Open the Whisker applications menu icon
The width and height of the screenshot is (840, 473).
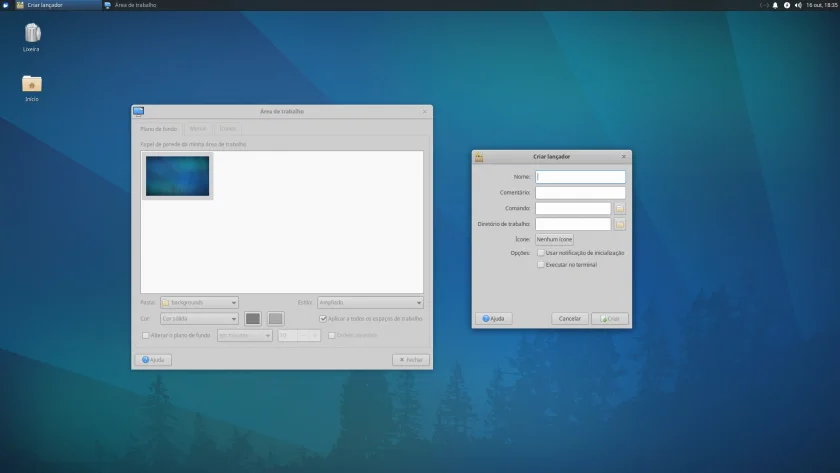[6, 5]
